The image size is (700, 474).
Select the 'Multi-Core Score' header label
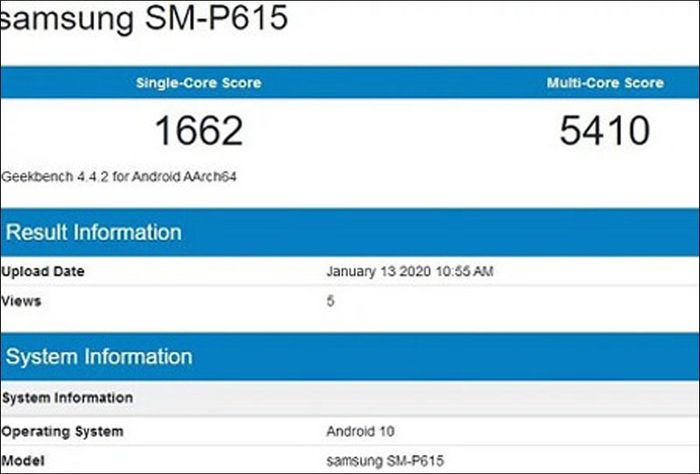pyautogui.click(x=605, y=83)
